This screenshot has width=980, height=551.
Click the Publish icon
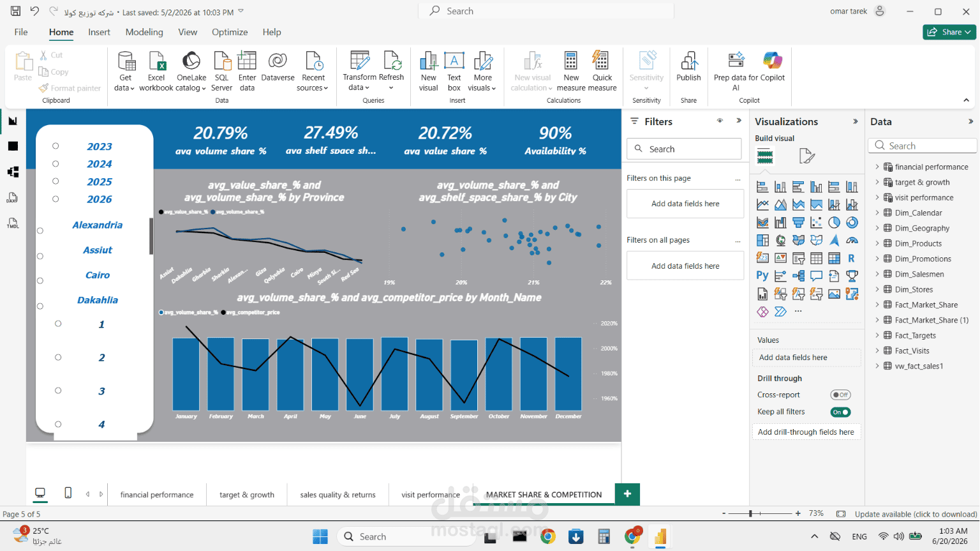point(688,61)
